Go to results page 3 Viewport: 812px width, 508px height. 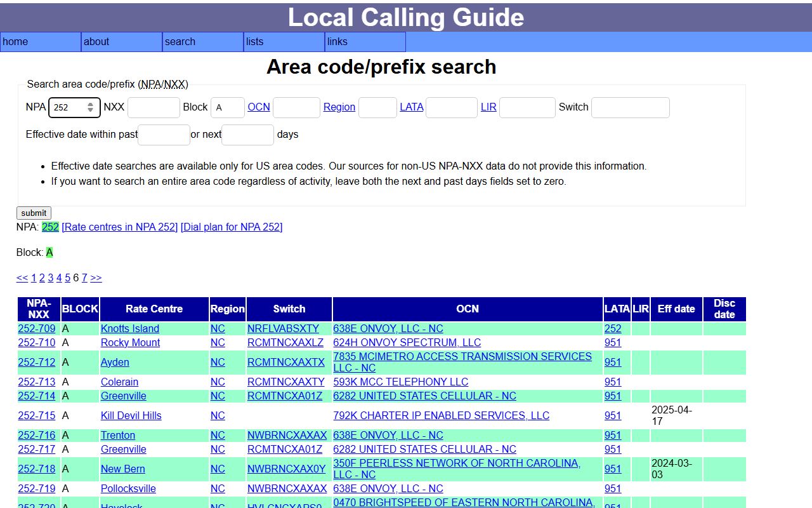click(x=51, y=278)
